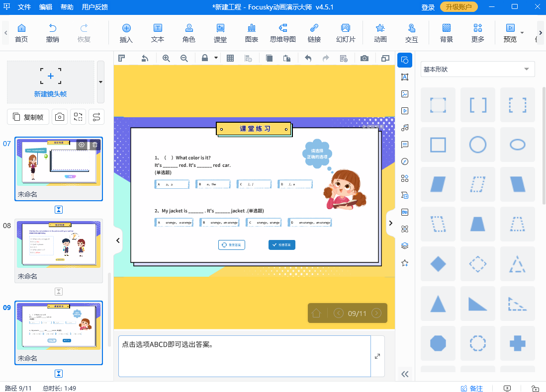Image resolution: width=546 pixels, height=392 pixels.
Task: Click the notes text input field
Action: pos(245,356)
